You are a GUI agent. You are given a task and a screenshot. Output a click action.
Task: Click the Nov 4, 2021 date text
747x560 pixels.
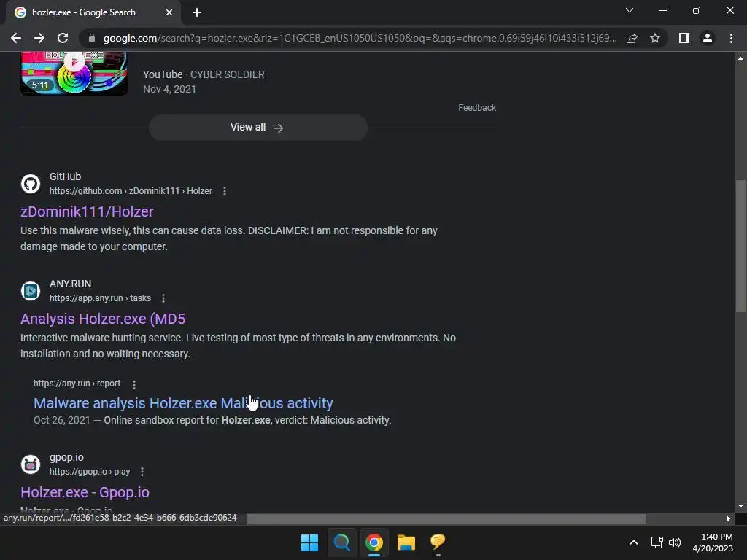tap(169, 89)
